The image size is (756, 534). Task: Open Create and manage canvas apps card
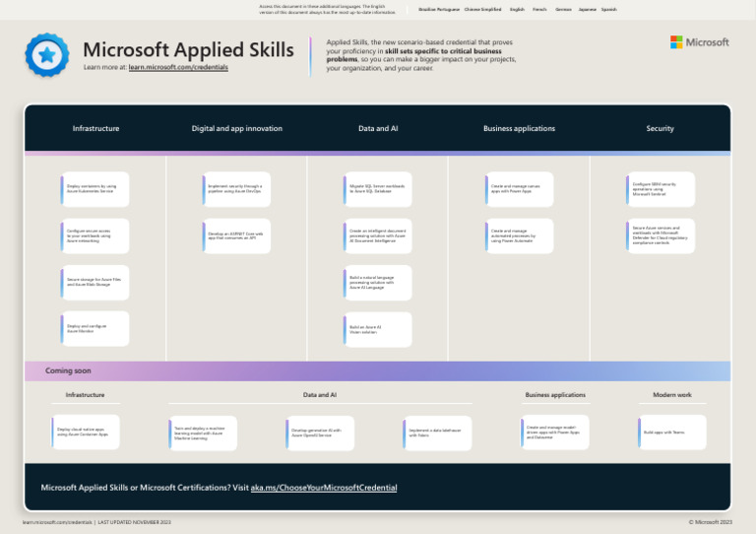point(520,189)
